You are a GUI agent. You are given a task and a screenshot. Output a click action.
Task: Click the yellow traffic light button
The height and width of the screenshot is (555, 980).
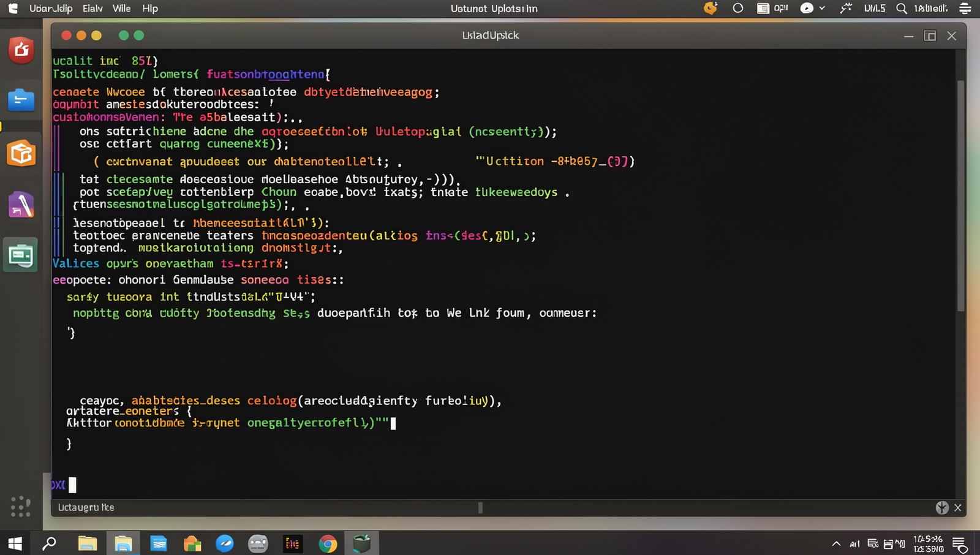(96, 36)
